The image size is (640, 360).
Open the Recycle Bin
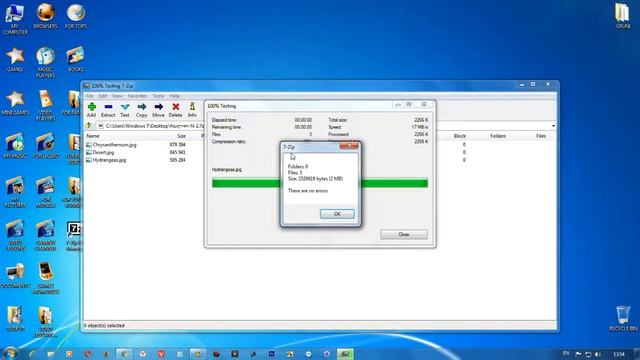pos(623,318)
